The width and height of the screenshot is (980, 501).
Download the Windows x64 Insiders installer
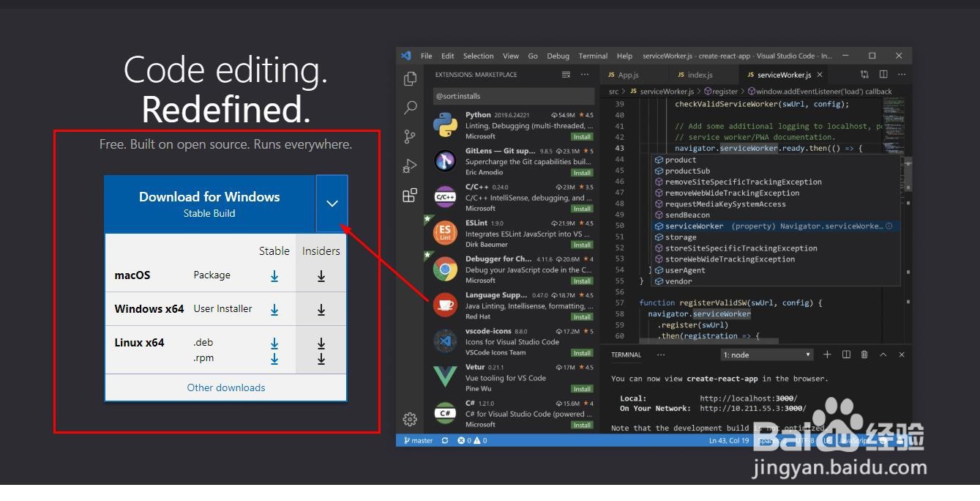point(321,310)
